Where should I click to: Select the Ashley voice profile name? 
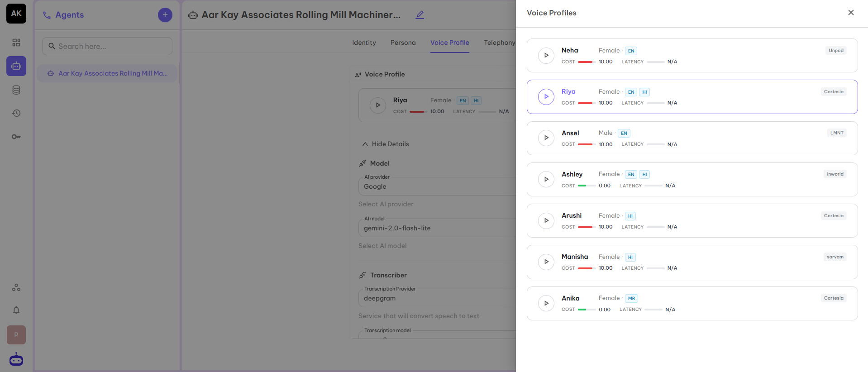[x=572, y=174]
